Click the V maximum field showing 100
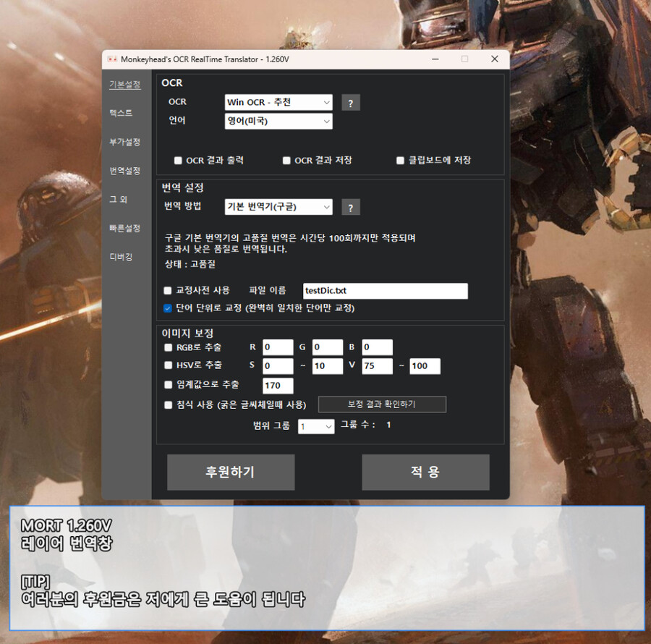 425,366
